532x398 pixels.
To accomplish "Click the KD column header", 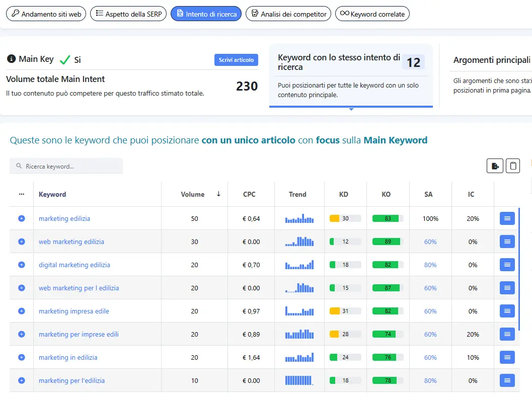I will click(x=344, y=194).
